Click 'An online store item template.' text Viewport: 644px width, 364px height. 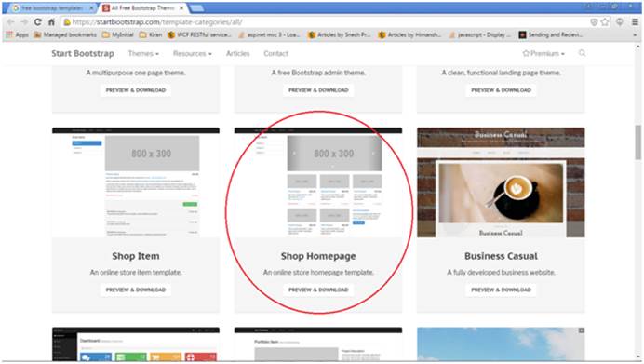coord(136,273)
